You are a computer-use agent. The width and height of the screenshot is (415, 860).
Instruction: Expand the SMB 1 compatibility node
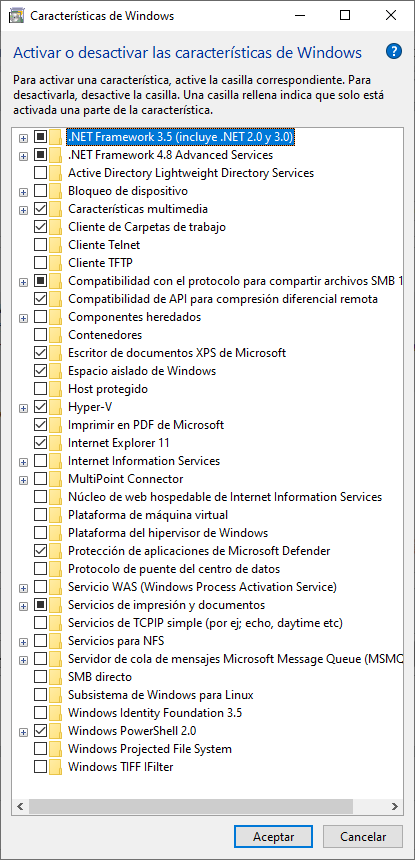tap(23, 282)
